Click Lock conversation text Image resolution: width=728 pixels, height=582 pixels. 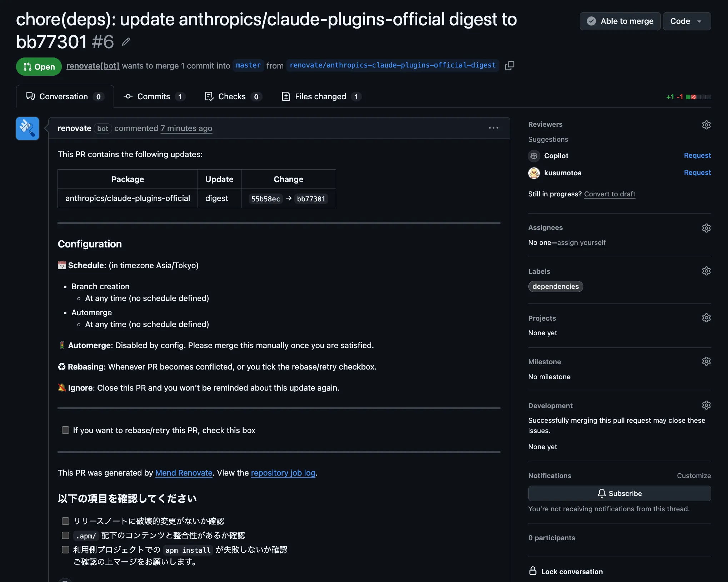[572, 572]
